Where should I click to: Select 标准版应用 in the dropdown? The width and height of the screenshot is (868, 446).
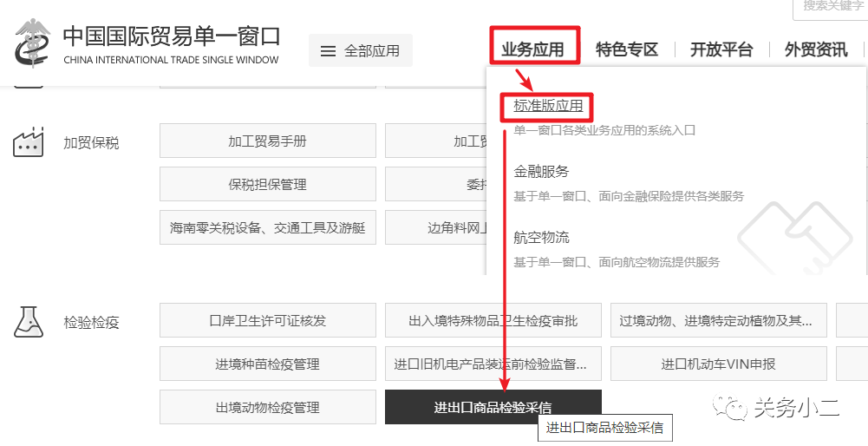pos(548,105)
